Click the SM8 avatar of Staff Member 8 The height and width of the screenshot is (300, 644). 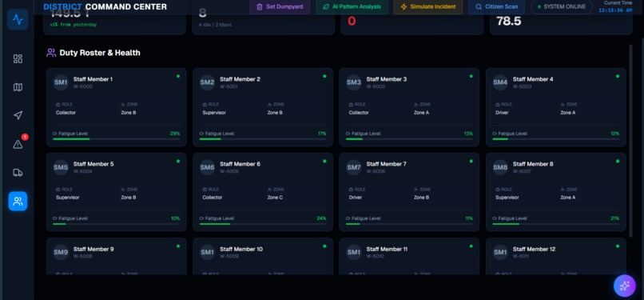click(500, 168)
